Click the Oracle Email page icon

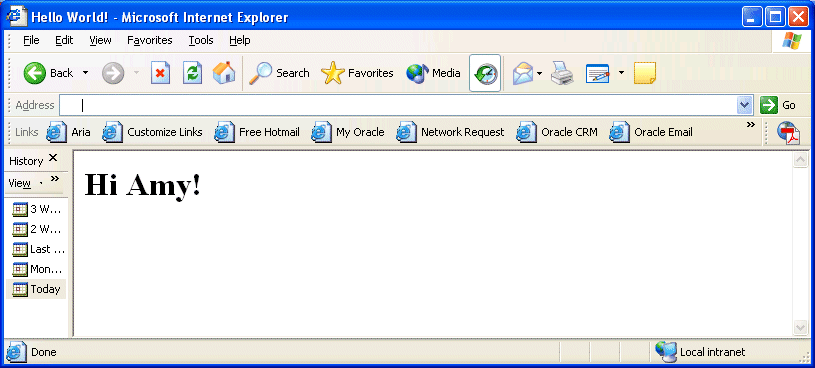pyautogui.click(x=619, y=132)
